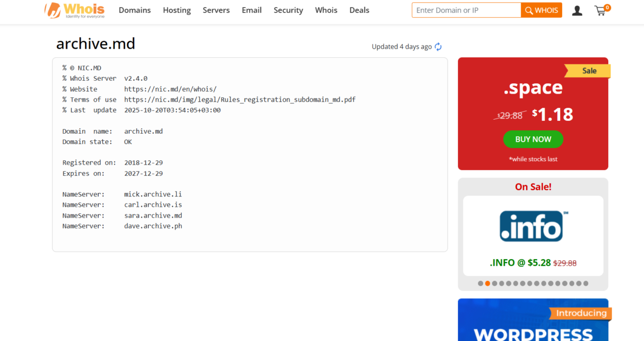Click nameserver mick.archive.li
The image size is (644, 341).
[x=153, y=194]
